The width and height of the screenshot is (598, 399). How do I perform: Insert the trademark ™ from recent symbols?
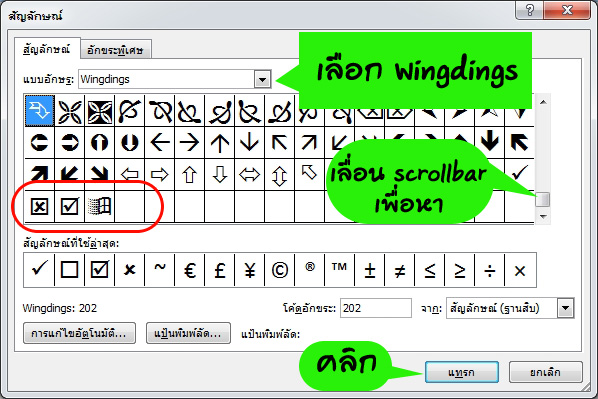(x=339, y=270)
